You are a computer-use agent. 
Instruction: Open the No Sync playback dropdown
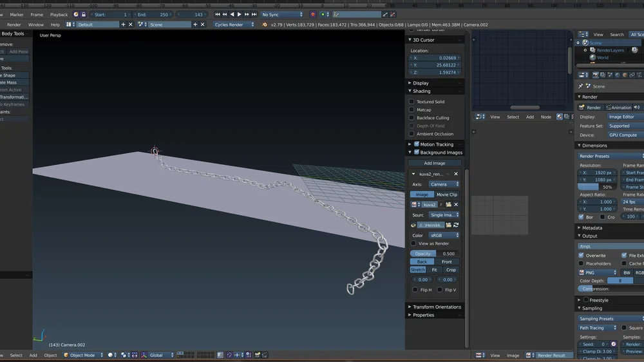282,14
